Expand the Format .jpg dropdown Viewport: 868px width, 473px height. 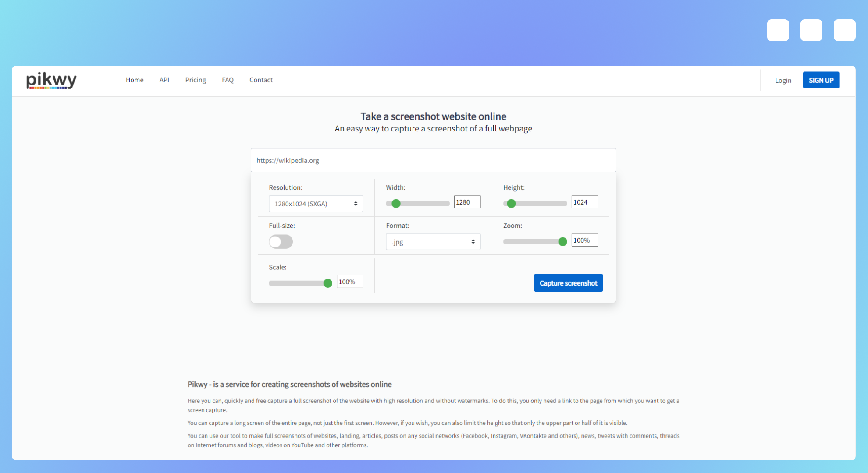coord(433,242)
